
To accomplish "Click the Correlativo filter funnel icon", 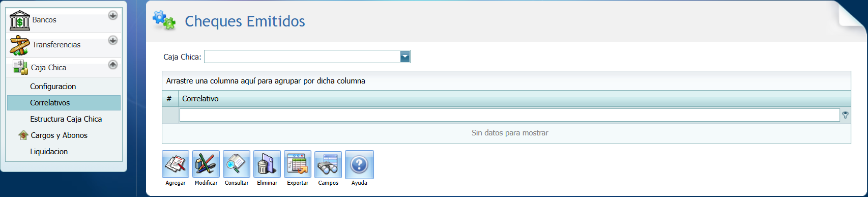I will click(845, 116).
